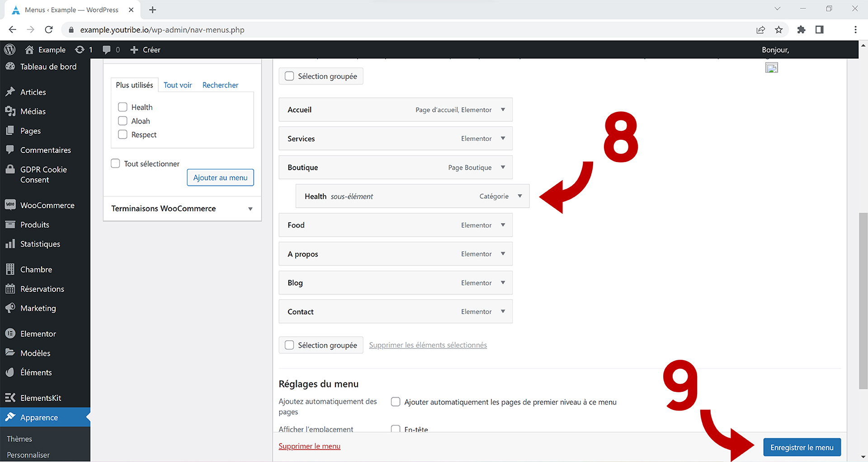
Task: Open the ElementsKit sidebar icon
Action: [x=10, y=397]
